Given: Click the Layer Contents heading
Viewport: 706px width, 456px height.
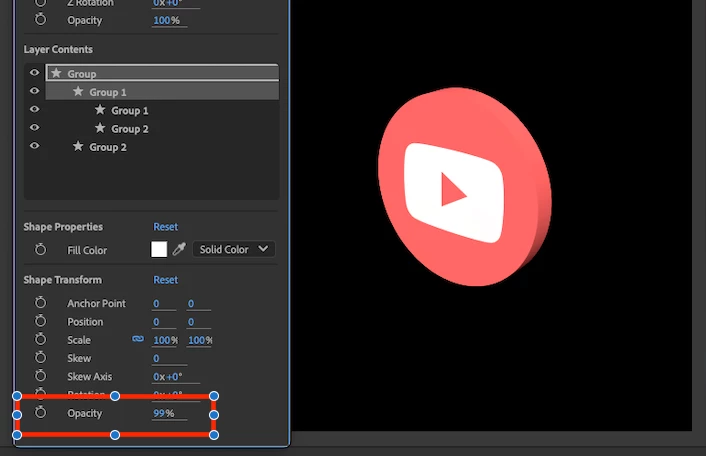Looking at the screenshot, I should coord(58,50).
